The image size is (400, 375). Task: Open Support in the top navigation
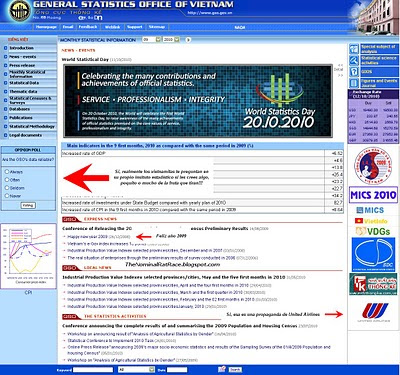(135, 27)
